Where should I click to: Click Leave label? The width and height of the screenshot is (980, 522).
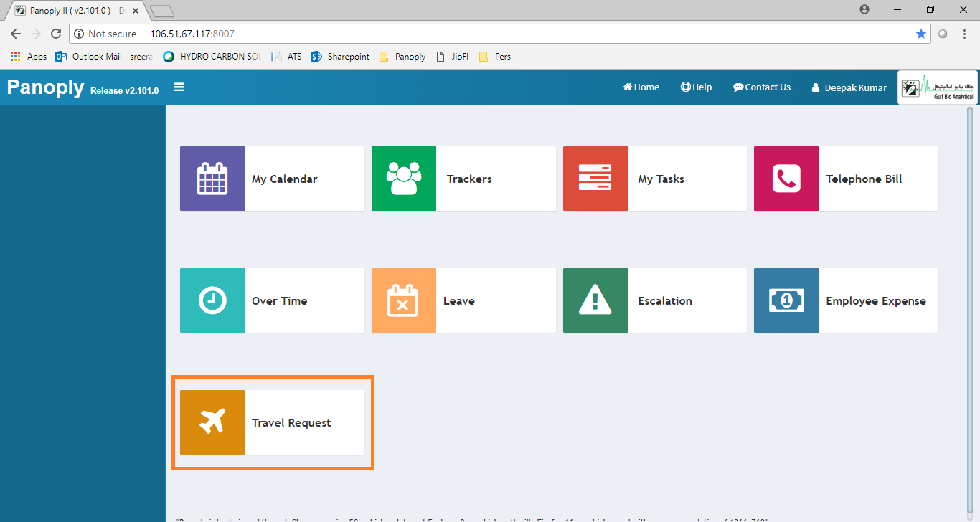pyautogui.click(x=459, y=301)
